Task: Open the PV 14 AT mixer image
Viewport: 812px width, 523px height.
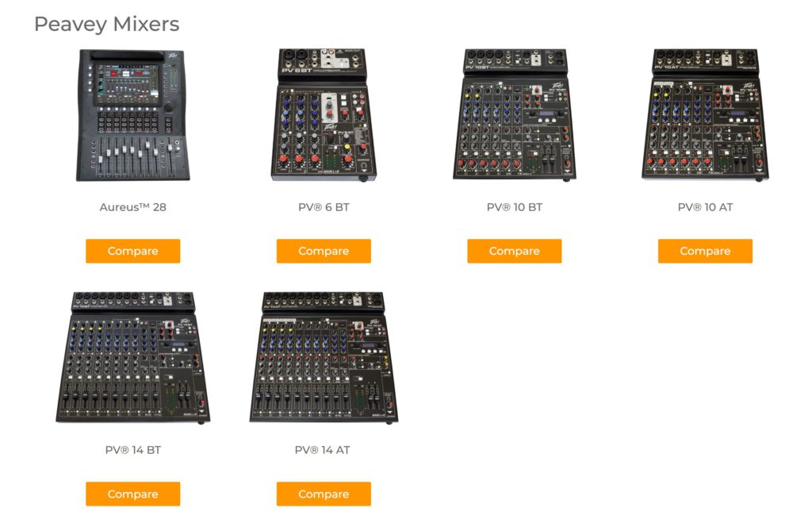Action: click(324, 358)
